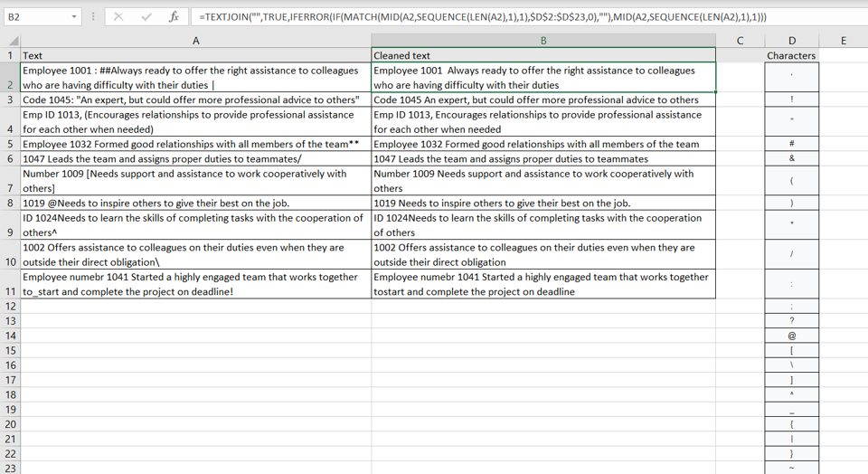Click the Name Box showing B2

click(x=34, y=17)
